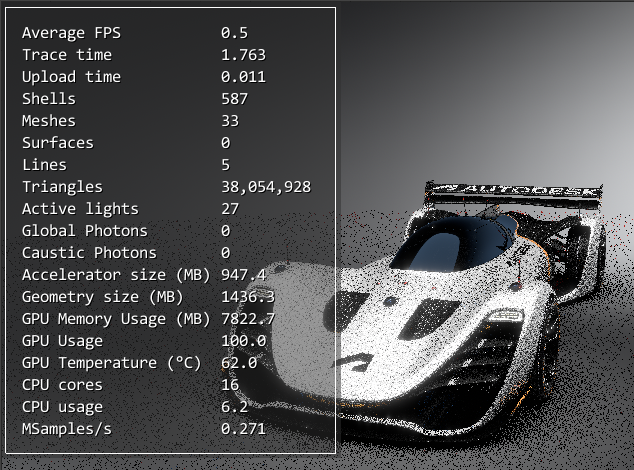The width and height of the screenshot is (634, 470).
Task: Click the 16 CPU cores value
Action: 230,385
